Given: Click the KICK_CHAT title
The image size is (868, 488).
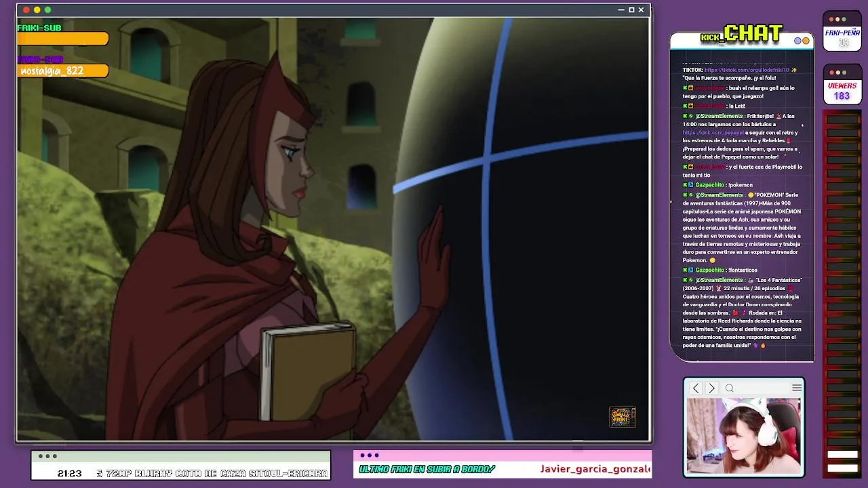Looking at the screenshot, I should click(x=742, y=34).
